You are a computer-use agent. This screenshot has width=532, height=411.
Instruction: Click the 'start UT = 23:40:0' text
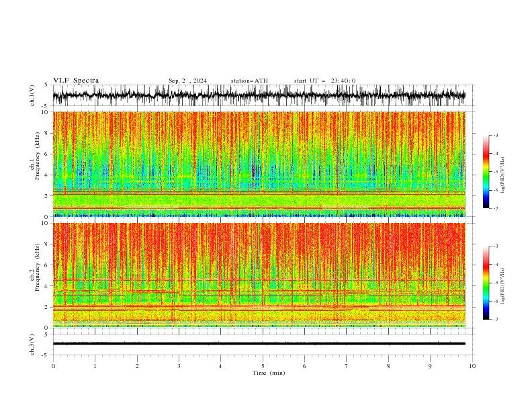point(324,81)
